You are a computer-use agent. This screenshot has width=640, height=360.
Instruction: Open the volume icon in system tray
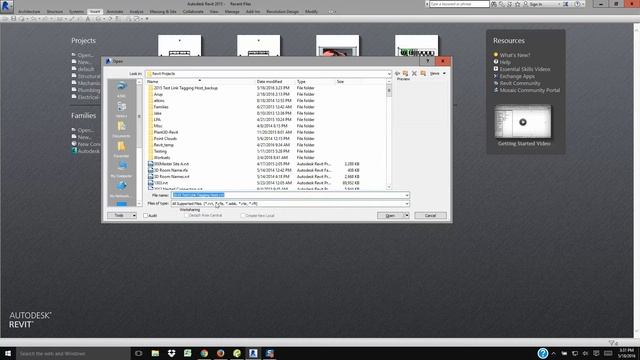click(585, 353)
